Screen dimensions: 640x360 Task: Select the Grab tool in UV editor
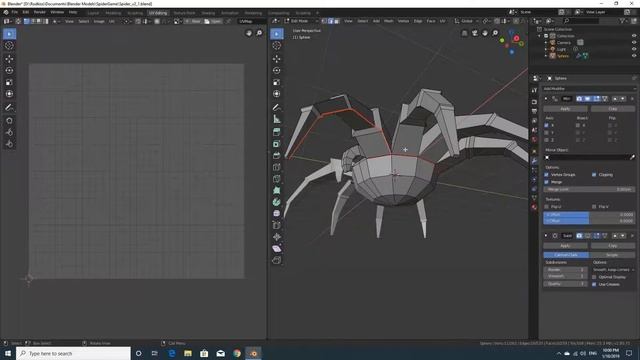pos(9,121)
